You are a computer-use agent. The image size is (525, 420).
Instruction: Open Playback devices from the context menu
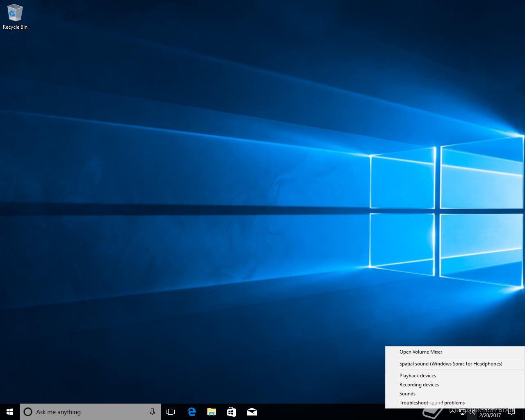point(455,376)
